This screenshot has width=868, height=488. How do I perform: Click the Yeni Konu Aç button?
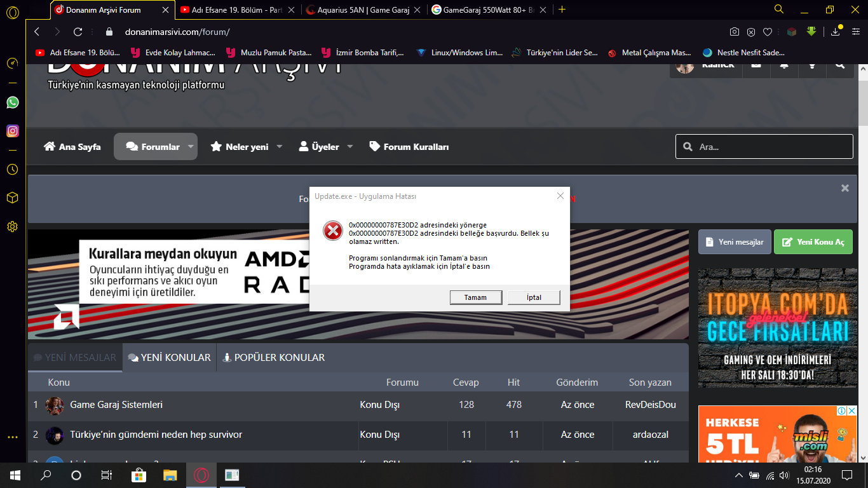tap(813, 242)
